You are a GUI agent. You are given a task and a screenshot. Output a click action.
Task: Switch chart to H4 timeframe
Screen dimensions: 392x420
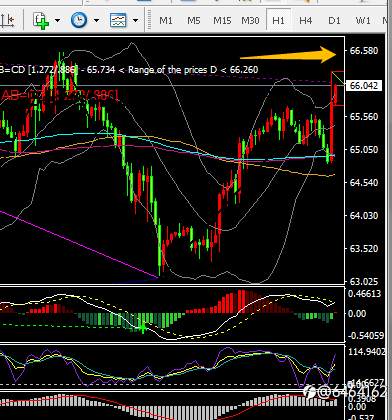click(x=306, y=21)
